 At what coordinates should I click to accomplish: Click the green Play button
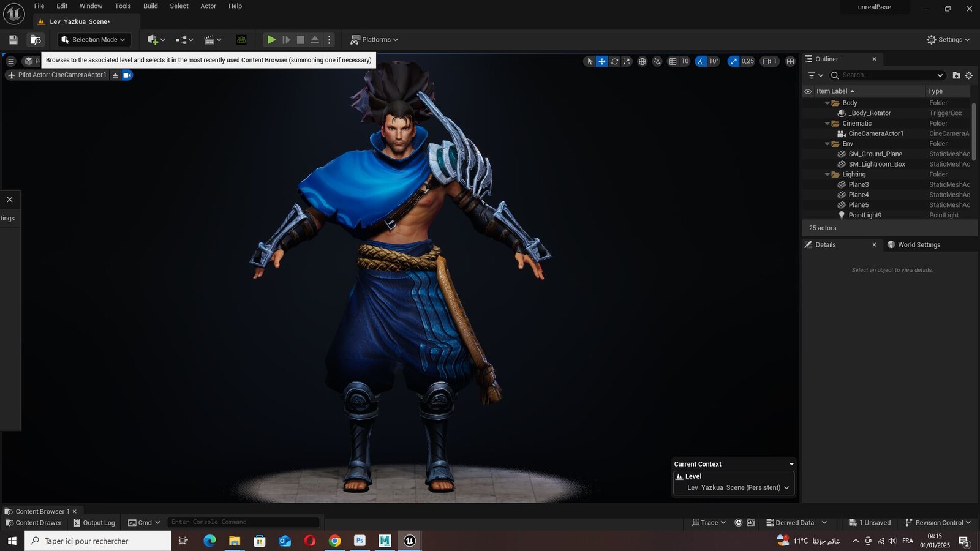coord(271,40)
